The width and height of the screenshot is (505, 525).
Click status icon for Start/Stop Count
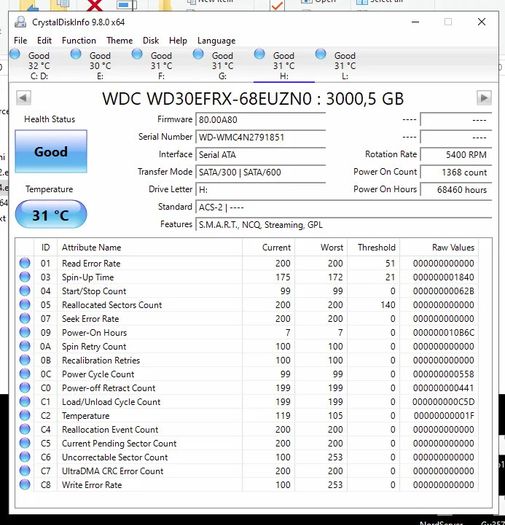coord(25,291)
